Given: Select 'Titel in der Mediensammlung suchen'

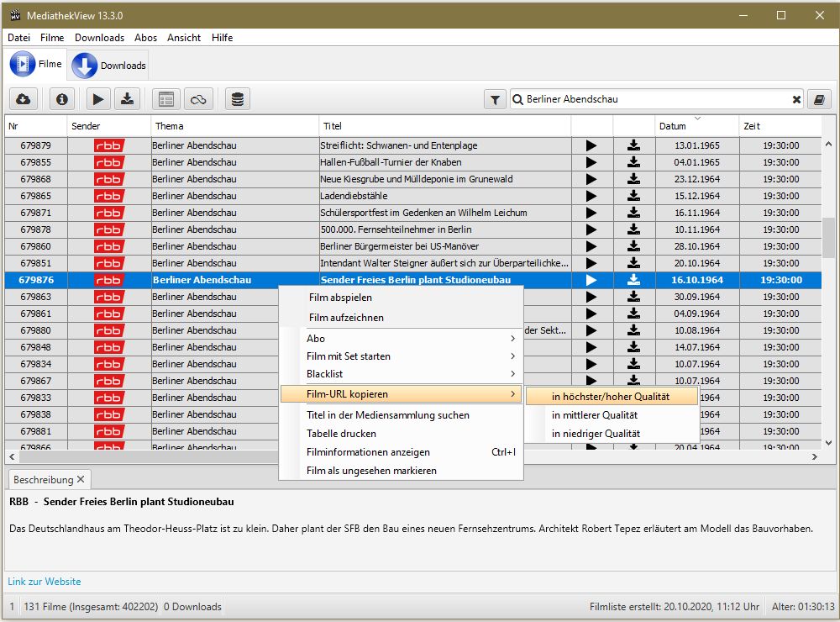Looking at the screenshot, I should (401, 415).
